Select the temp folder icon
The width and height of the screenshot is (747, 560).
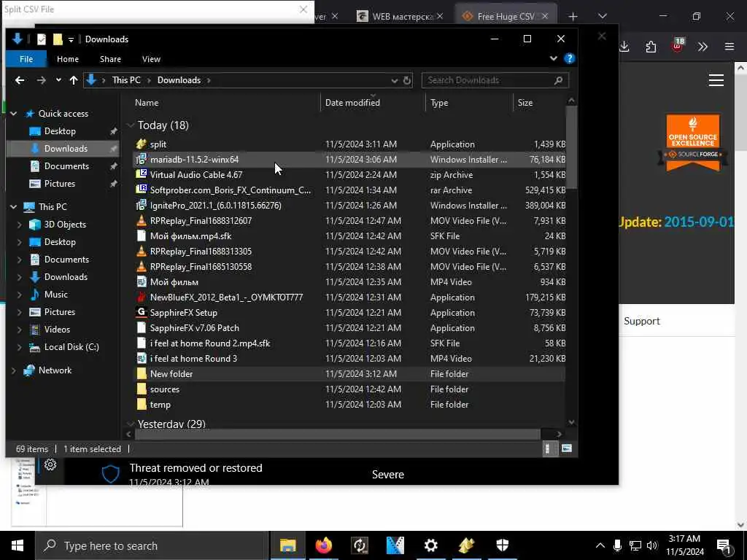coord(141,404)
